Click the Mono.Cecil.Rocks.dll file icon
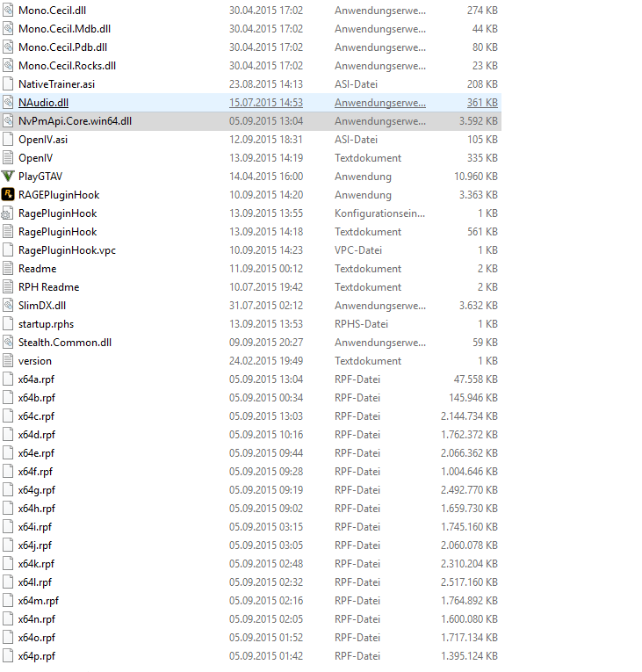Image resolution: width=642 pixels, height=672 pixels. click(8, 66)
